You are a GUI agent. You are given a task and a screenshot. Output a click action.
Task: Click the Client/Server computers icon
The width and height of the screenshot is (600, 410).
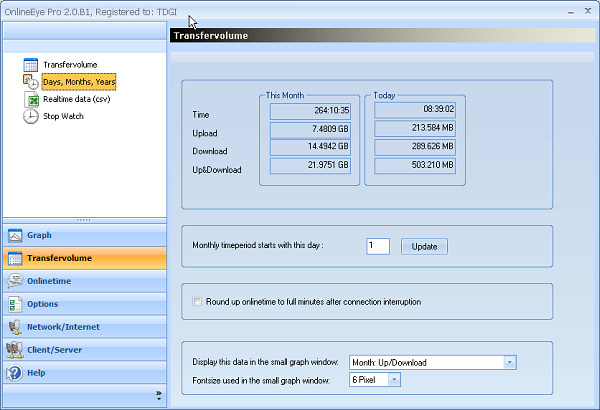(x=15, y=350)
